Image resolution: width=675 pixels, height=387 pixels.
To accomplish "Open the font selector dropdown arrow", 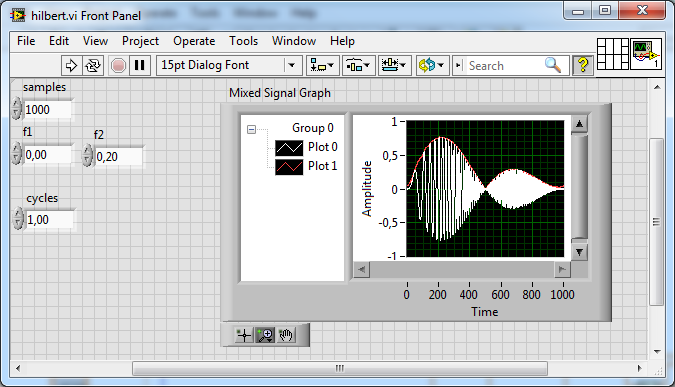I will pyautogui.click(x=291, y=65).
